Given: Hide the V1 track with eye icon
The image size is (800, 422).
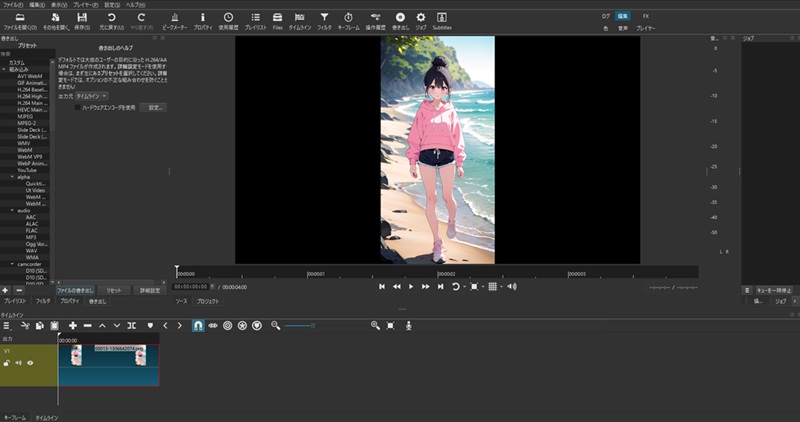Looking at the screenshot, I should [30, 363].
